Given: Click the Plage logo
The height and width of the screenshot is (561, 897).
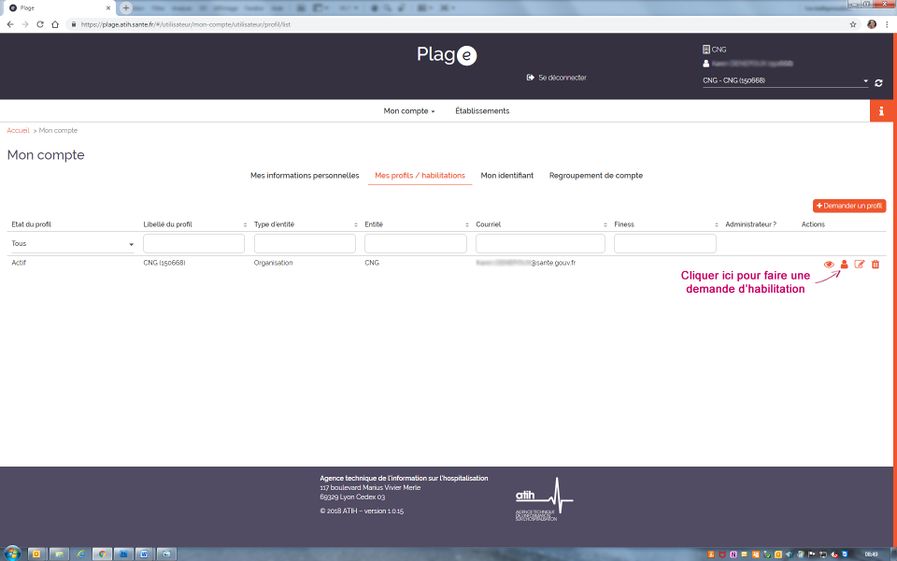Looking at the screenshot, I should click(447, 55).
